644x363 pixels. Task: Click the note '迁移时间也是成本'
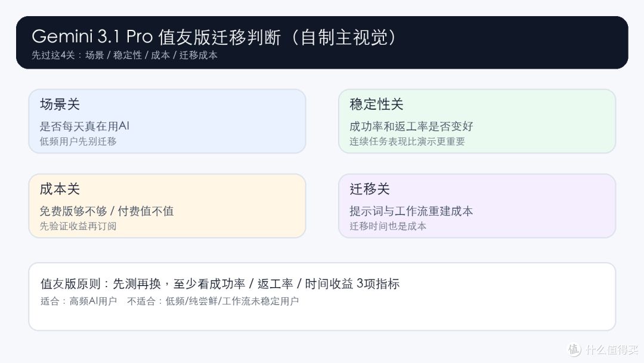point(388,226)
